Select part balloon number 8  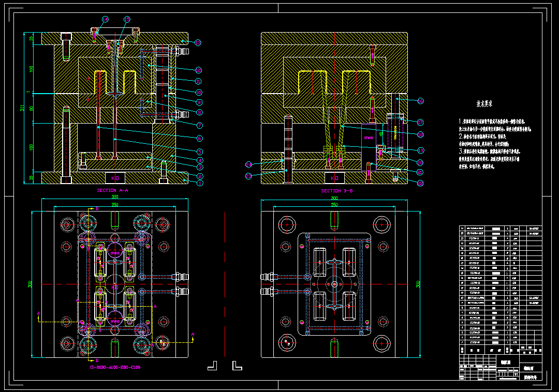tap(200, 113)
